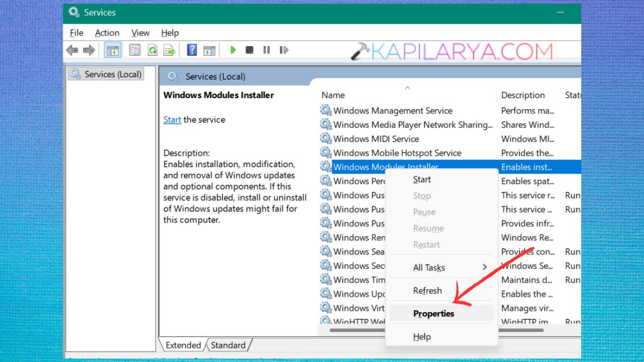Choose Refresh in the context menu

[442, 291]
